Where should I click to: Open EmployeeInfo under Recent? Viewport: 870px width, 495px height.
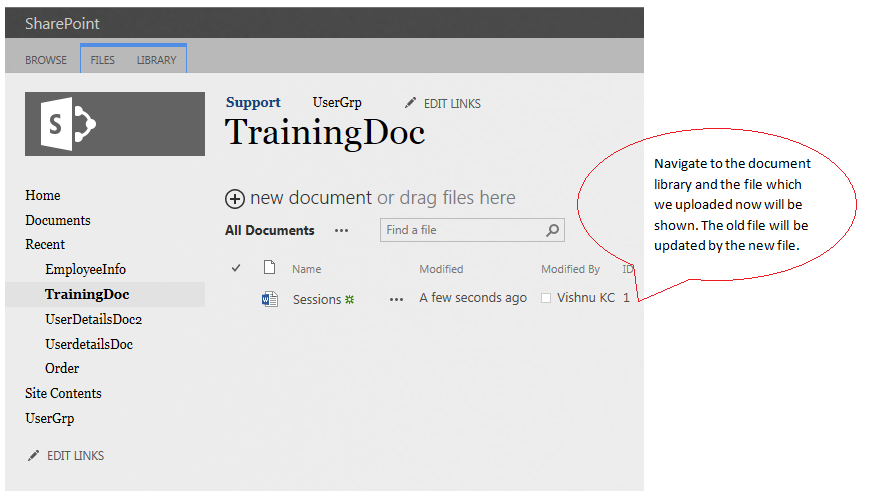click(x=85, y=270)
